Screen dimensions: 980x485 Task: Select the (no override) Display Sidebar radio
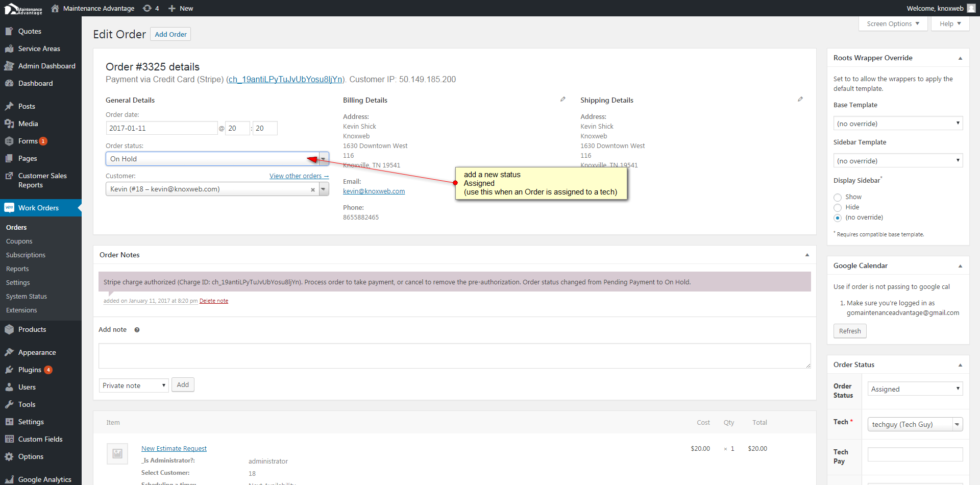pos(838,217)
